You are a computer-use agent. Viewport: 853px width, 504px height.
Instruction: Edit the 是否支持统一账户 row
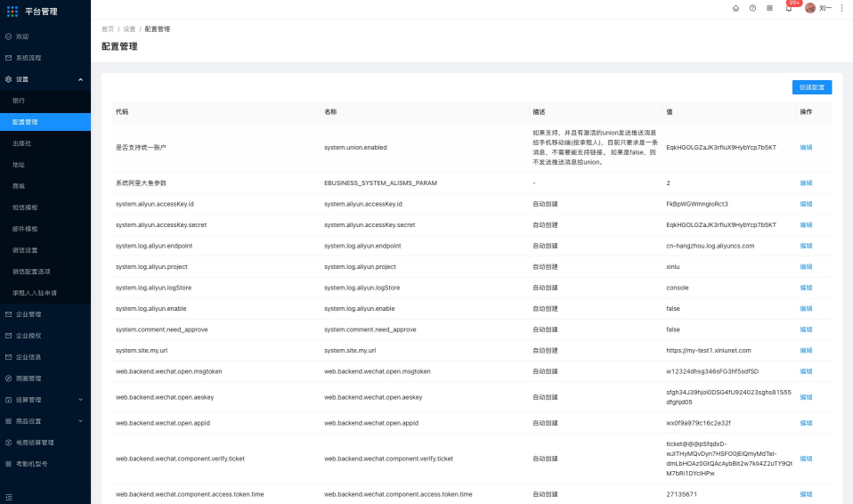[x=806, y=148]
